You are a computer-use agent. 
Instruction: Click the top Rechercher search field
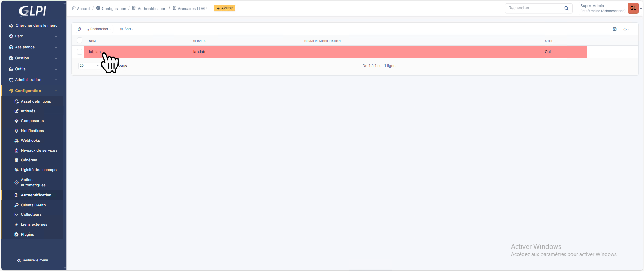[534, 8]
